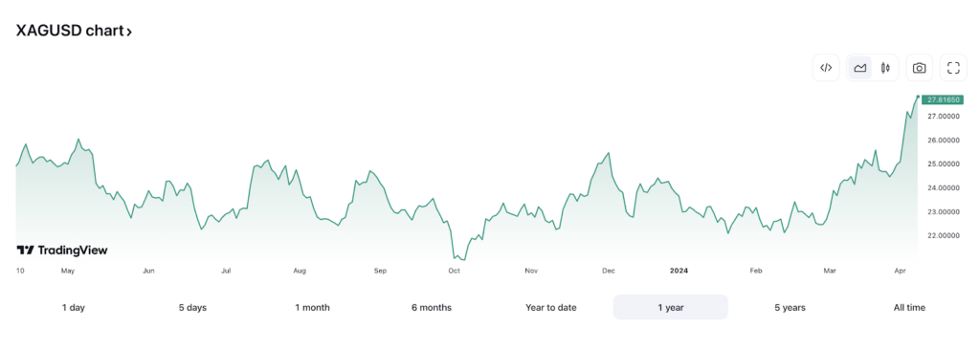Image resolution: width=980 pixels, height=349 pixels.
Task: Click the Apr time axis label
Action: click(x=900, y=271)
